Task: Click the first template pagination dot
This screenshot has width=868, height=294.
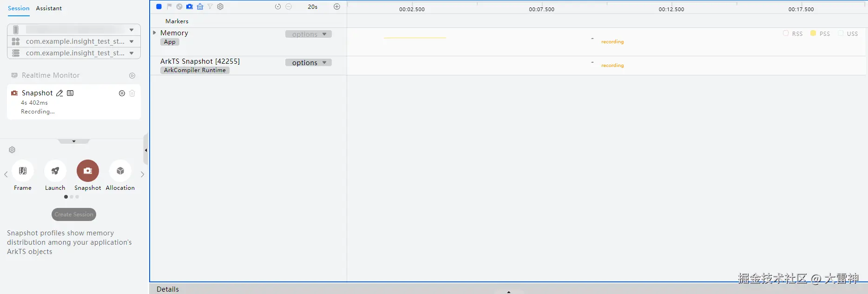Action: click(x=66, y=197)
